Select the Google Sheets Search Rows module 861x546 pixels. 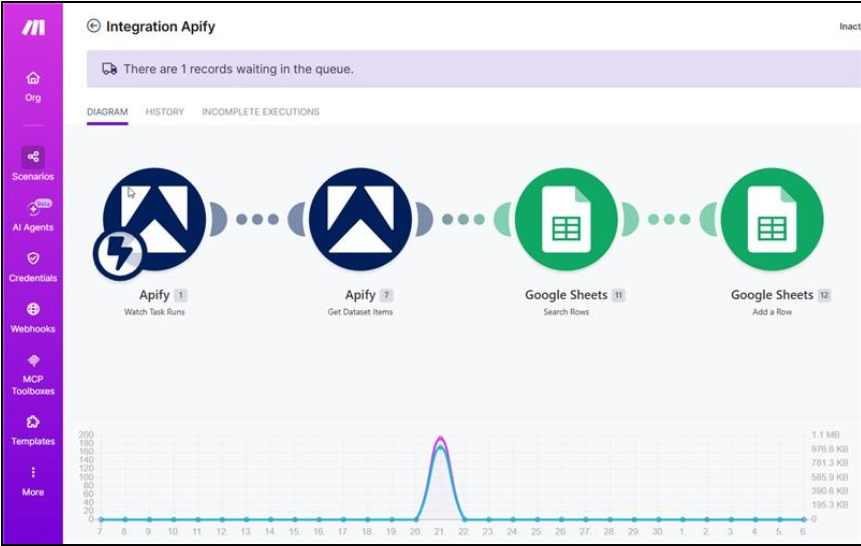click(x=566, y=219)
